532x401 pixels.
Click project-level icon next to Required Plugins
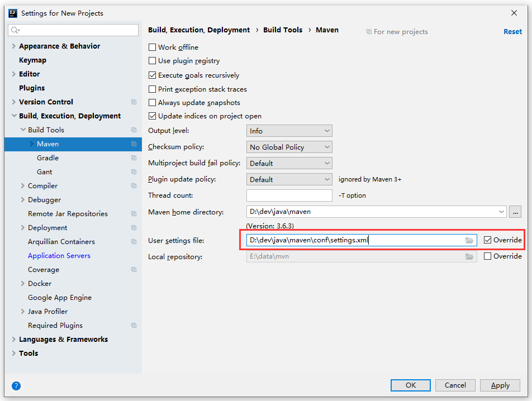tap(134, 326)
